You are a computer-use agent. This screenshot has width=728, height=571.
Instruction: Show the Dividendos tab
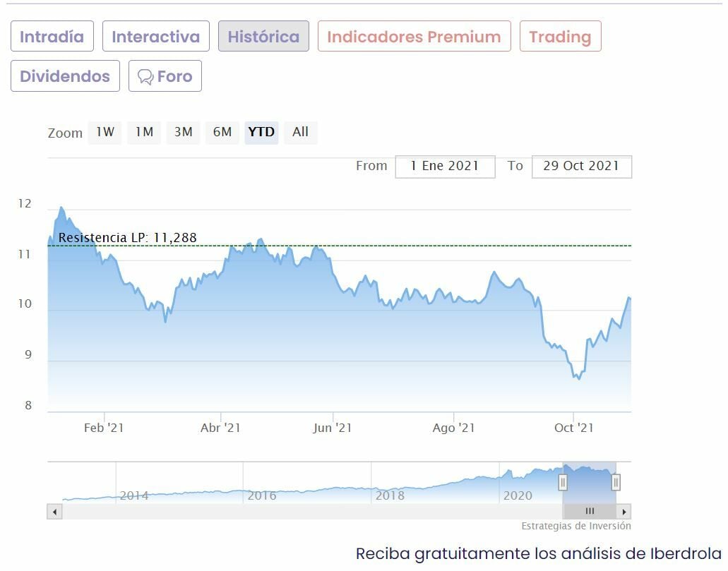(65, 76)
